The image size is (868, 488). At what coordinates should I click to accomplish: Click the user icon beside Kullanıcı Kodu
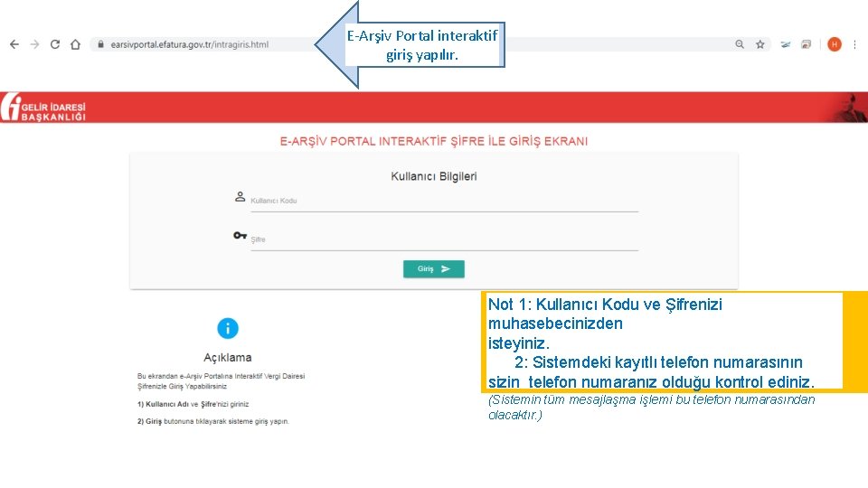tap(240, 196)
